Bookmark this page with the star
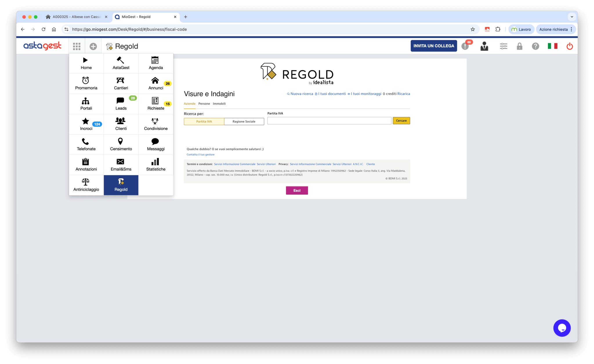The image size is (594, 364). click(x=473, y=29)
